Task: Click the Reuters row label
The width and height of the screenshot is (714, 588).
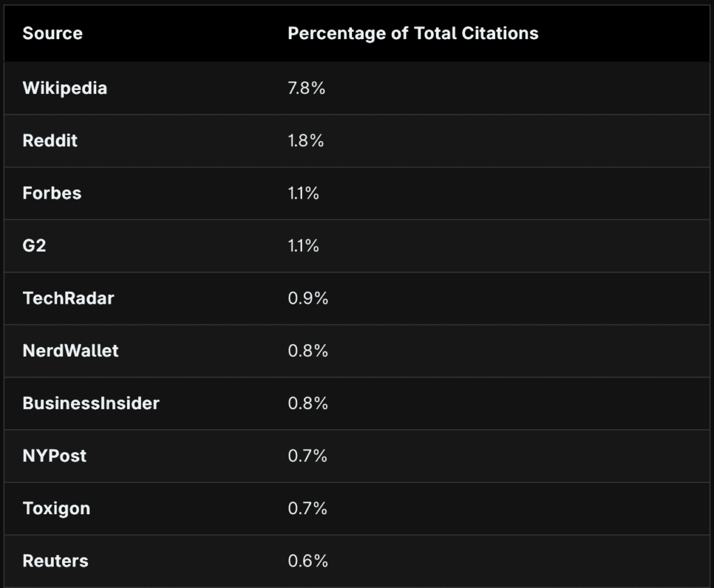Action: coord(56,561)
